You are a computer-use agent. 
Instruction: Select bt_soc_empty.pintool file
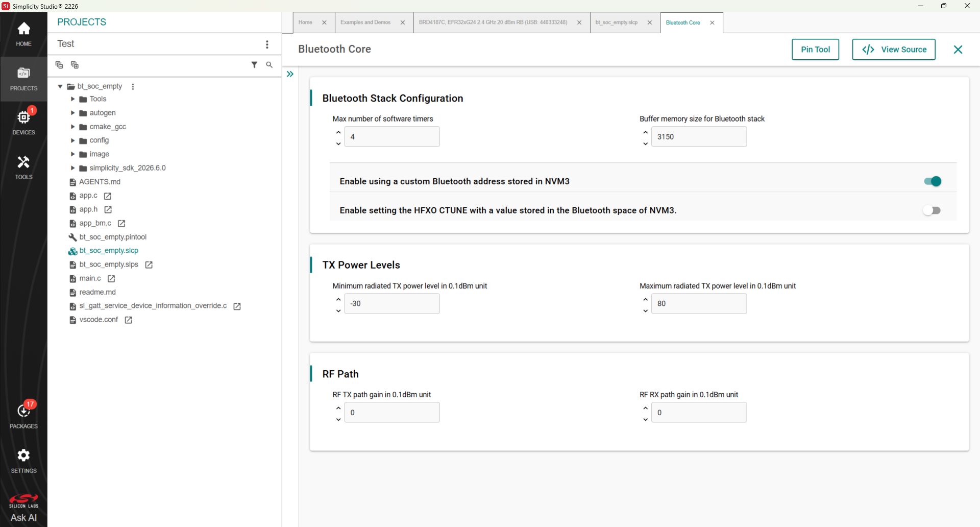113,237
